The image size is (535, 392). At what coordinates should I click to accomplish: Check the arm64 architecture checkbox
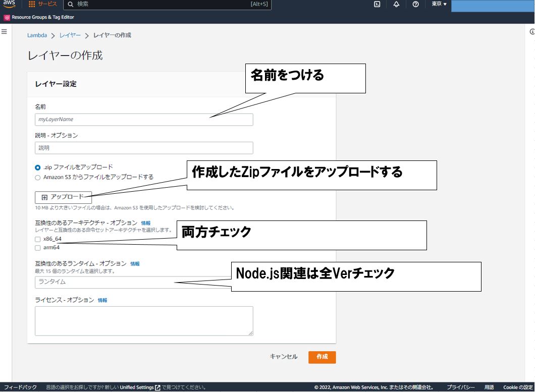coord(38,248)
